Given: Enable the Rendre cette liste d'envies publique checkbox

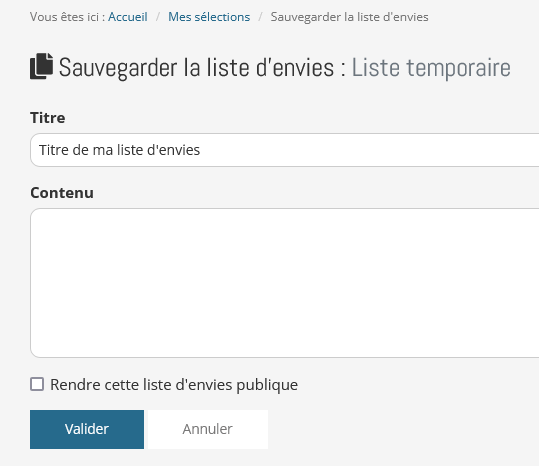Looking at the screenshot, I should point(37,384).
